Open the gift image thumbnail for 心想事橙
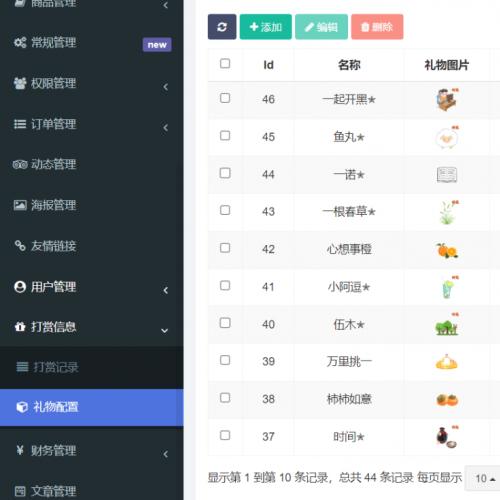This screenshot has width=500, height=500. coord(447,250)
